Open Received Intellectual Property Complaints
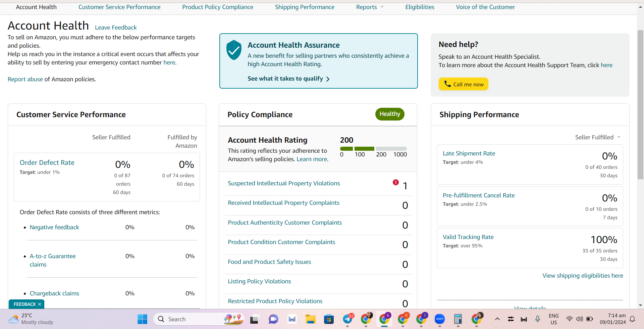The image size is (644, 329). pos(283,203)
